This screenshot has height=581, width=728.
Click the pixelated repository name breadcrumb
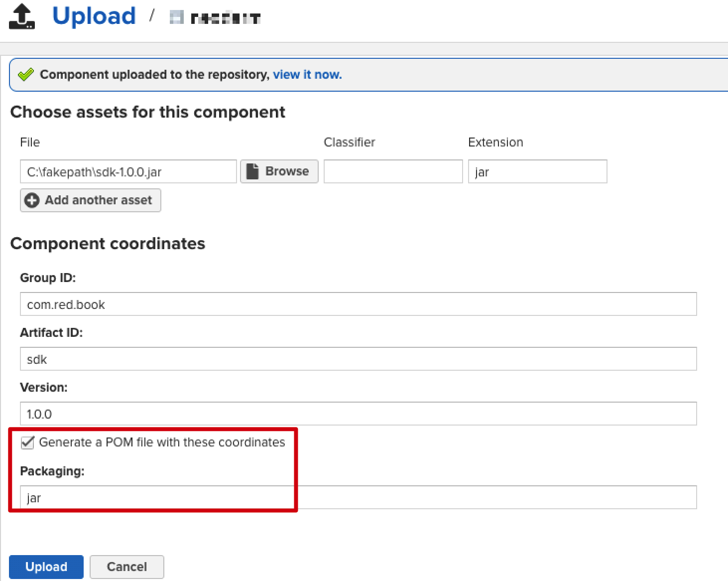click(x=226, y=18)
